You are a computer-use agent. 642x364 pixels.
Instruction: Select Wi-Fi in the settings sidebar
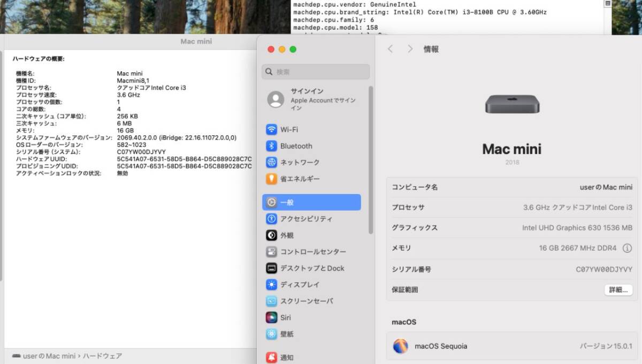pyautogui.click(x=289, y=130)
